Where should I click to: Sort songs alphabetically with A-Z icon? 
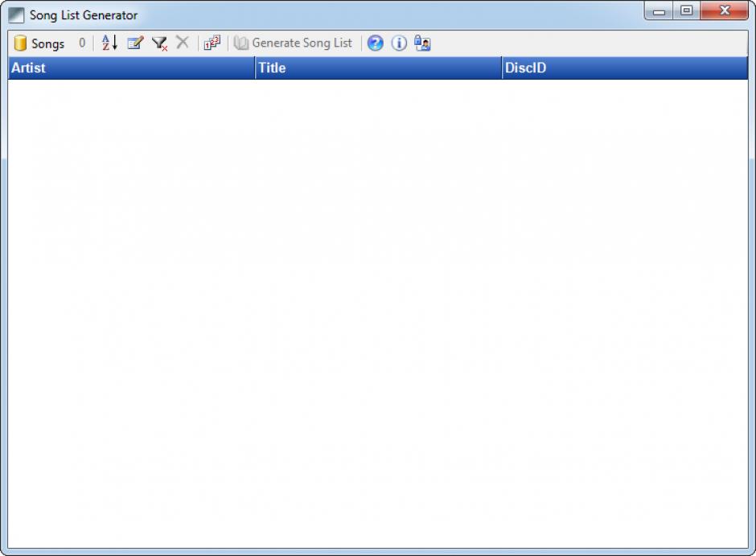pos(109,43)
